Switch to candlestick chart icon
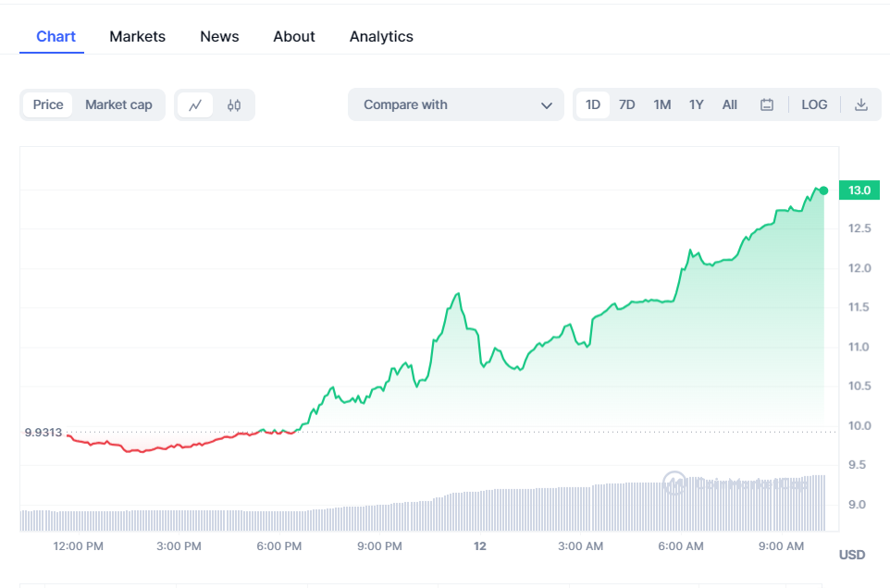The height and width of the screenshot is (588, 890). click(234, 105)
